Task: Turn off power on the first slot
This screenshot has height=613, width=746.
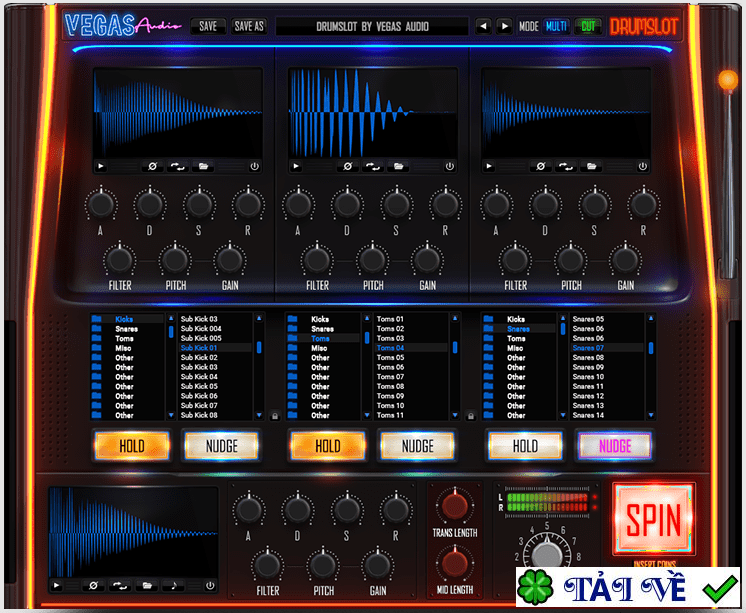Action: (255, 167)
